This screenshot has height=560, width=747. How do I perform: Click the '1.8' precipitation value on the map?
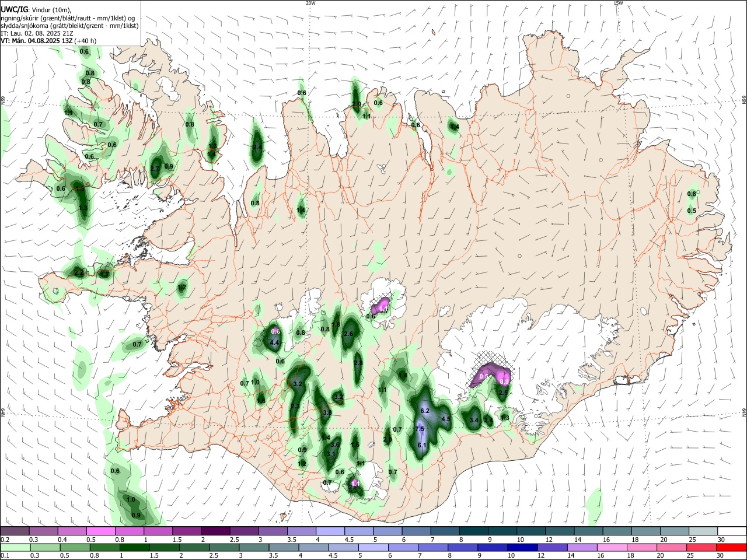pyautogui.click(x=336, y=325)
